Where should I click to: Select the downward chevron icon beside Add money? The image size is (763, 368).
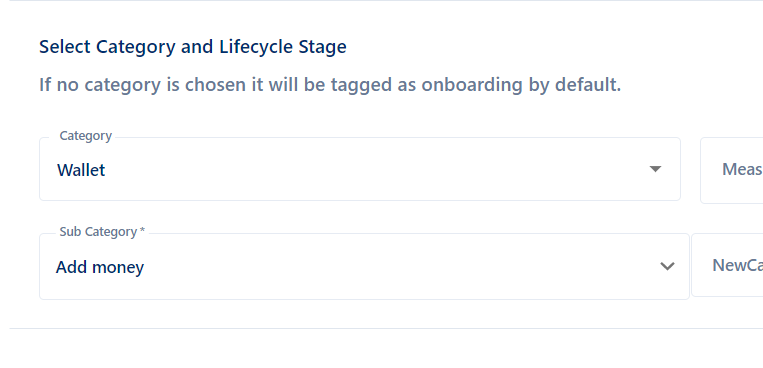pyautogui.click(x=667, y=266)
